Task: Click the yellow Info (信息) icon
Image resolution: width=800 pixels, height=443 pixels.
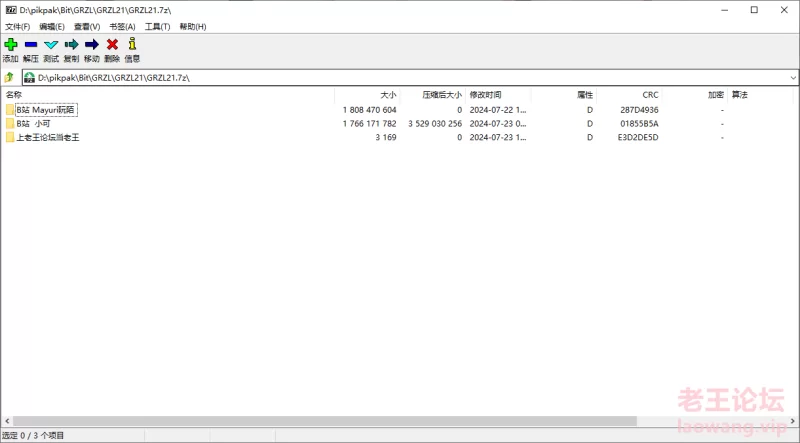Action: pyautogui.click(x=132, y=44)
